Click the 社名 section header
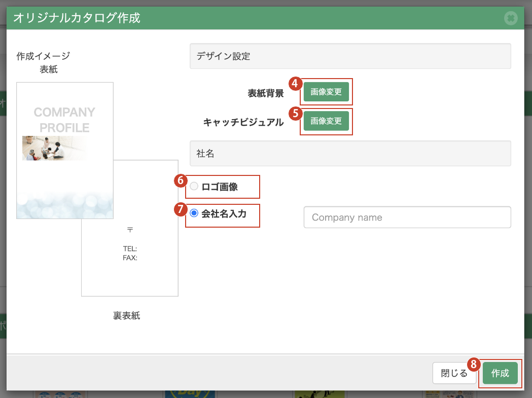The width and height of the screenshot is (532, 398). pyautogui.click(x=350, y=154)
